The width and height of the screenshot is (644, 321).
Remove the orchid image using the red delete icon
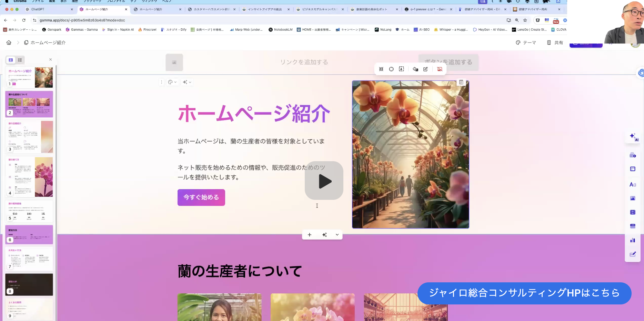click(439, 69)
